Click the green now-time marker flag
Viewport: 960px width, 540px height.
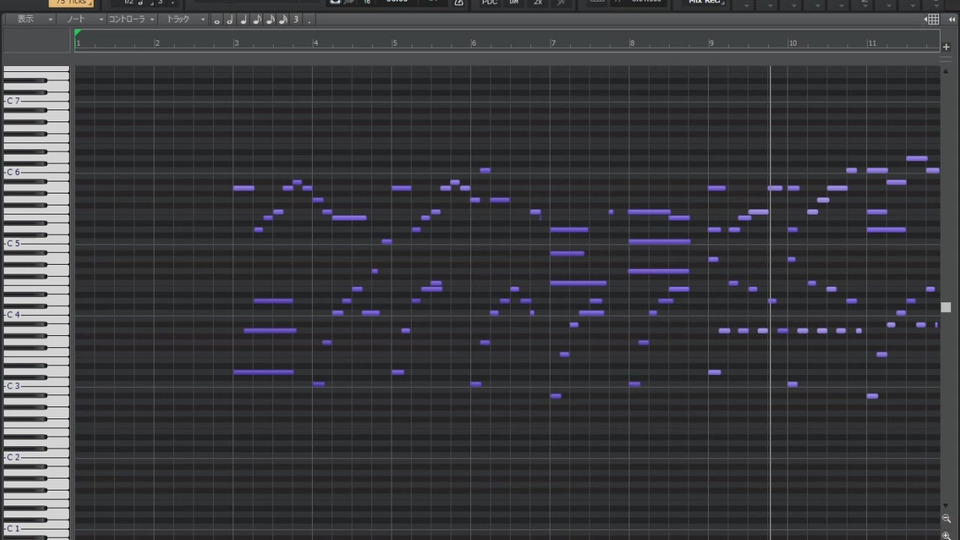(77, 33)
